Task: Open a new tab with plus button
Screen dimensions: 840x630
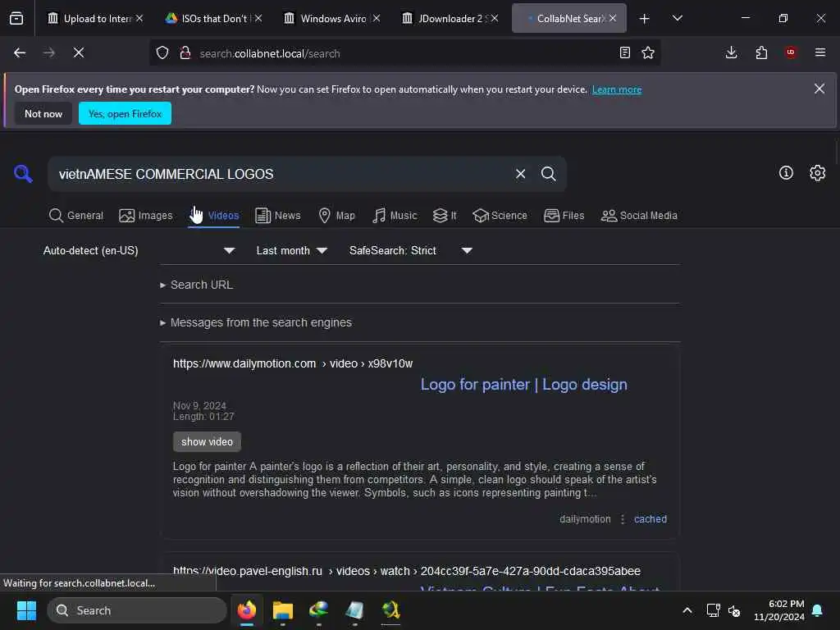Action: point(645,19)
